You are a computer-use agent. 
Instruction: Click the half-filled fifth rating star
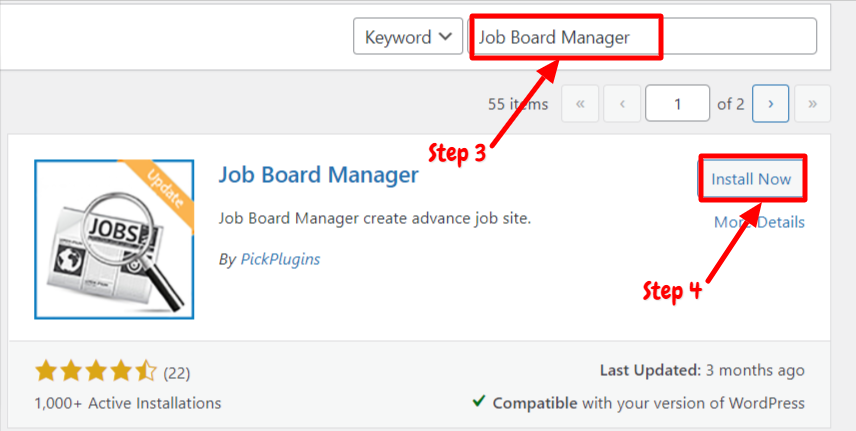click(x=145, y=371)
